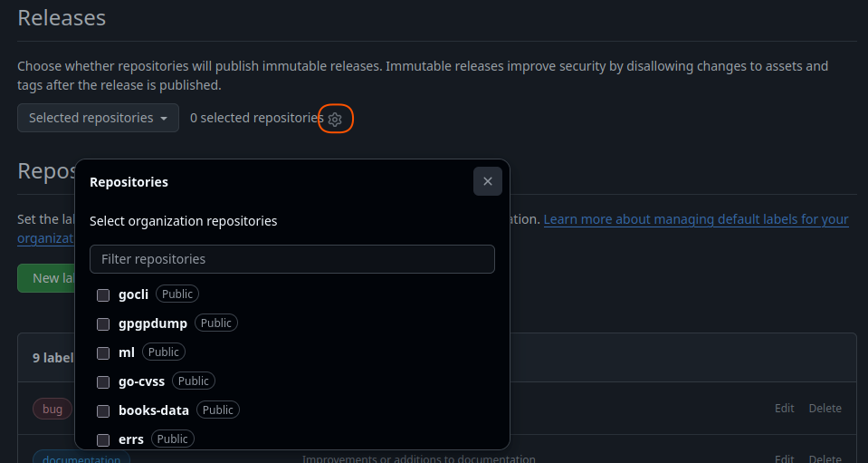Click Delete for the bug label
The height and width of the screenshot is (463, 868).
[825, 409]
